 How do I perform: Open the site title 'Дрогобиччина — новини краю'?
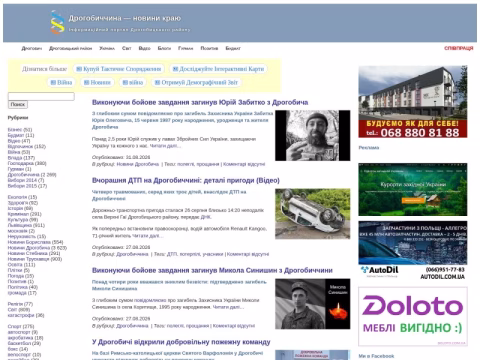[125, 18]
